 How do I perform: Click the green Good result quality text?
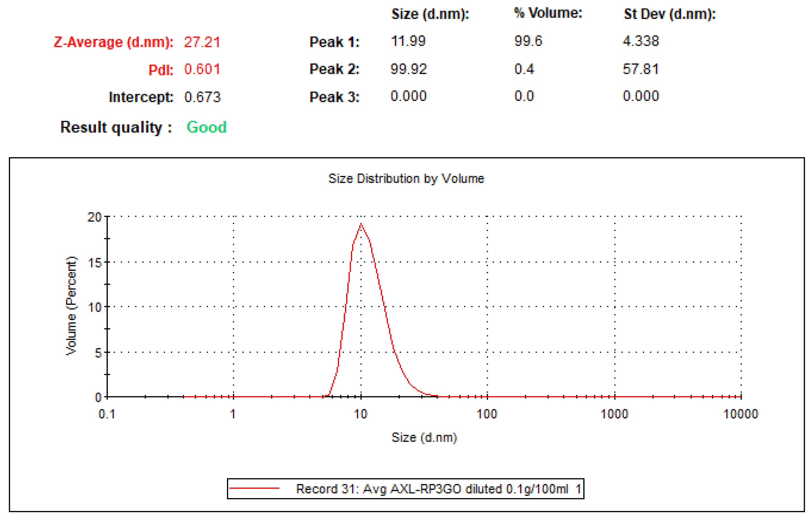point(206,127)
